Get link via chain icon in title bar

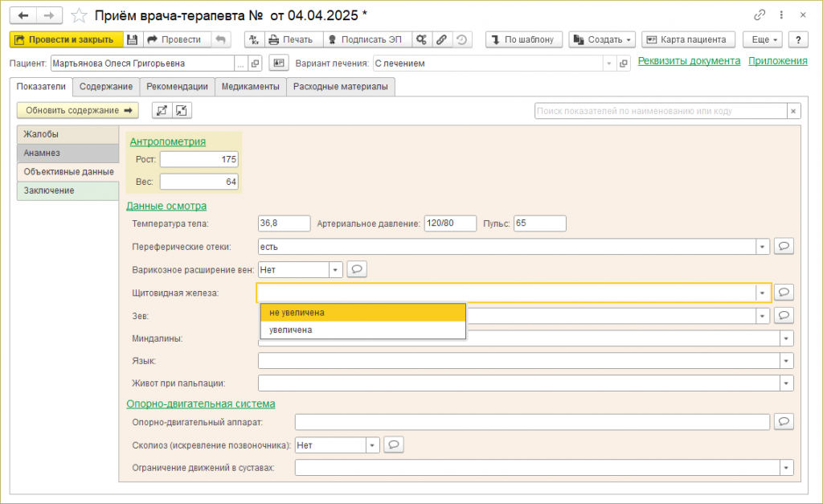pyautogui.click(x=760, y=15)
